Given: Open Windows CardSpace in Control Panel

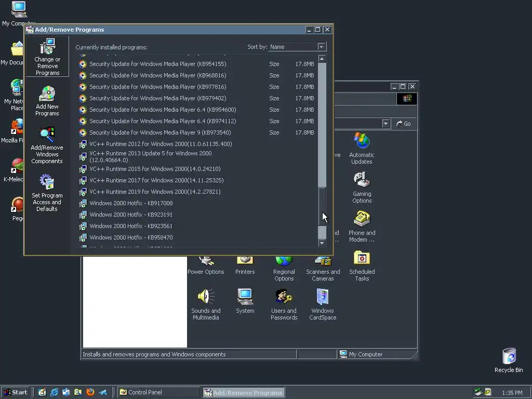Looking at the screenshot, I should pos(323,304).
